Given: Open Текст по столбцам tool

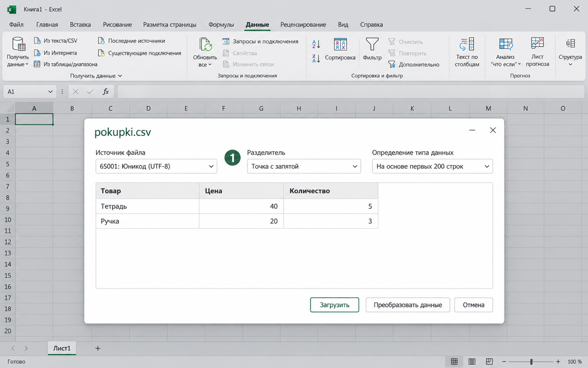Looking at the screenshot, I should tap(467, 52).
